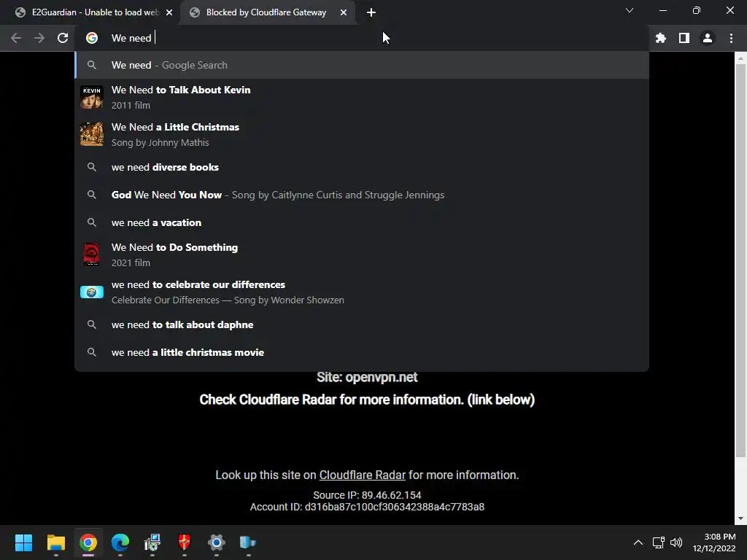Open the clock and date panel
The image size is (747, 560).
pos(714,542)
